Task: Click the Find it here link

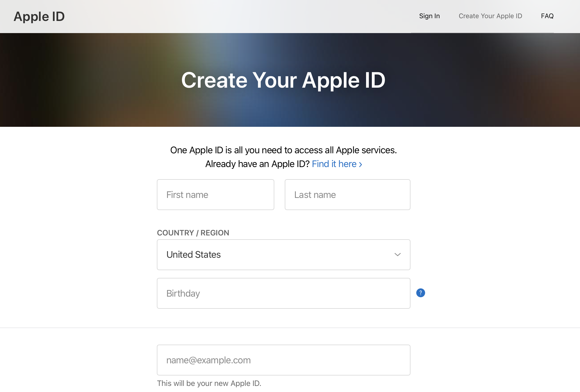Action: pos(337,163)
